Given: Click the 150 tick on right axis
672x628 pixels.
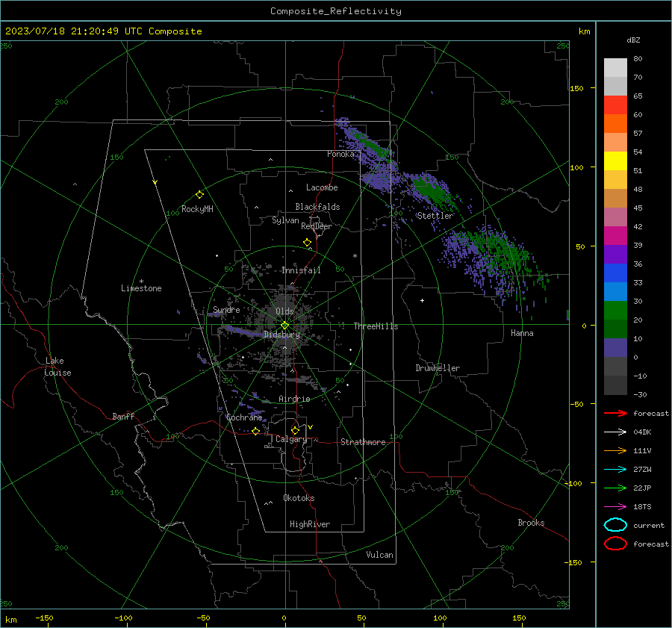Looking at the screenshot, I should click(576, 88).
